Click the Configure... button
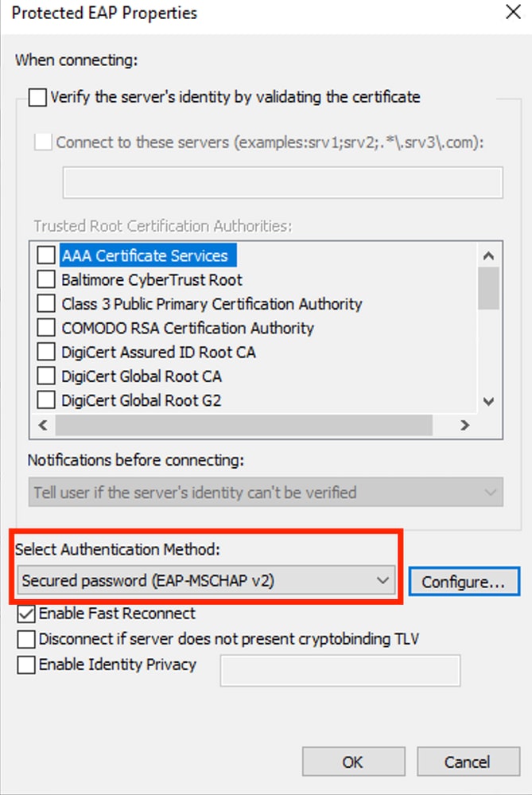The height and width of the screenshot is (795, 532). pos(464,582)
